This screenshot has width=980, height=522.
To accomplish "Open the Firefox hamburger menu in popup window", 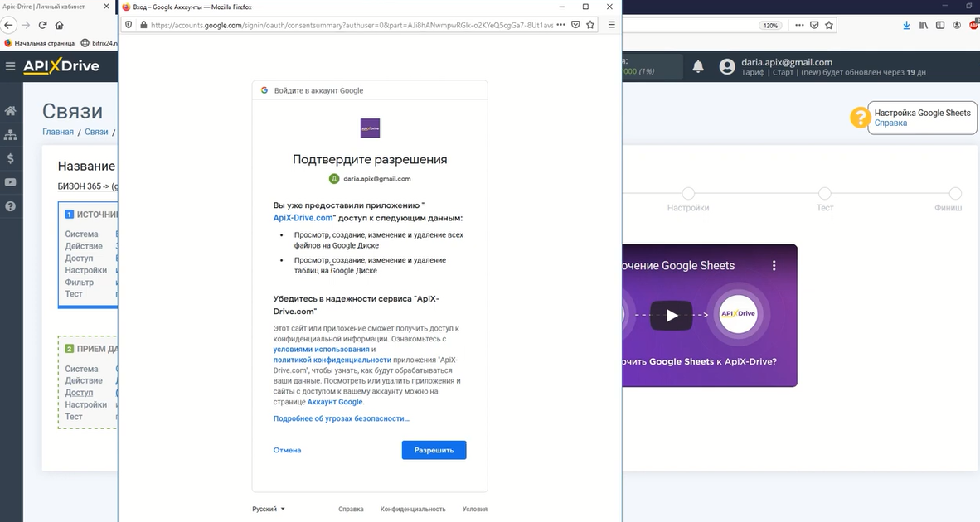I will 612,25.
